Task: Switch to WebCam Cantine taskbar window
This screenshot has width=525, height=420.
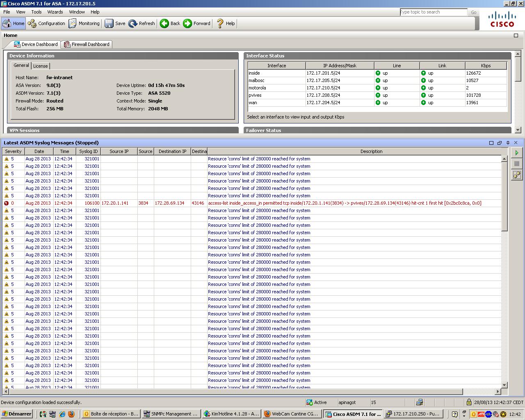Action: tap(292, 414)
